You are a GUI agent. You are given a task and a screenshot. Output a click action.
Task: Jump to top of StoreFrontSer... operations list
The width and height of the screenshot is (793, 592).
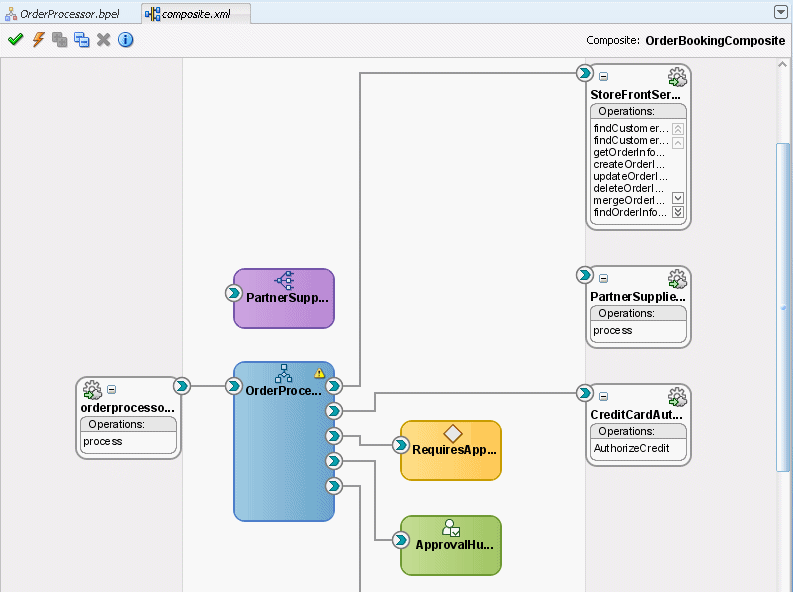pos(678,129)
